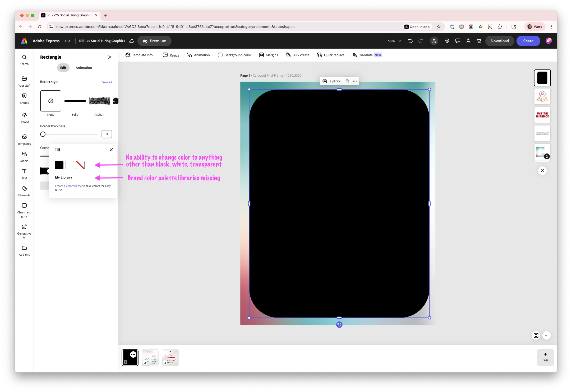Collapse page panel with chevron button

(546, 335)
